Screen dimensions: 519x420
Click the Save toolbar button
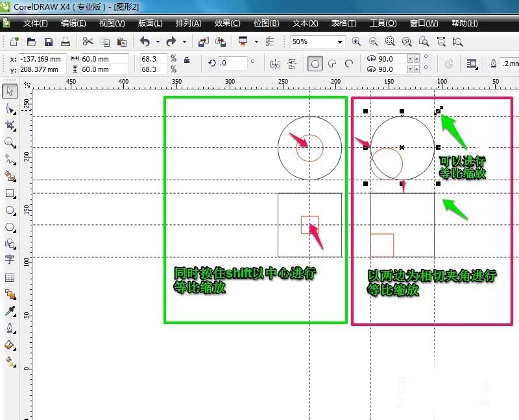49,41
